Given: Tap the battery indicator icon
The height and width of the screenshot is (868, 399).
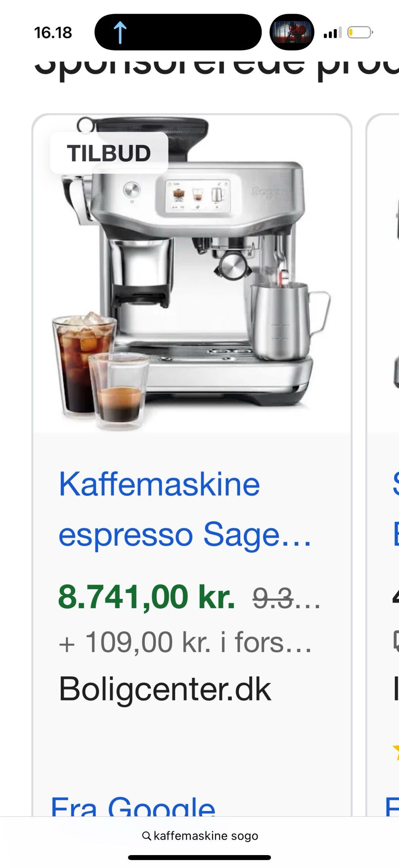Looking at the screenshot, I should click(x=360, y=32).
